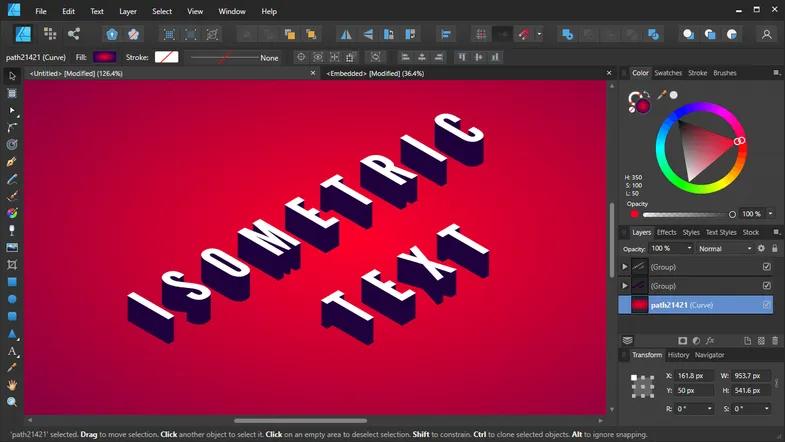Select the Crop tool
Viewport: 785px width, 442px height.
12,264
